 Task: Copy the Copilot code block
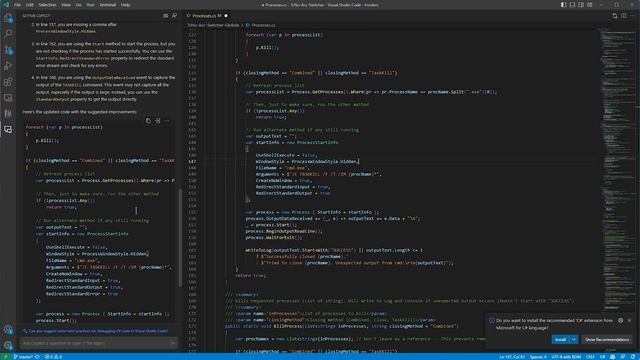coord(148,121)
